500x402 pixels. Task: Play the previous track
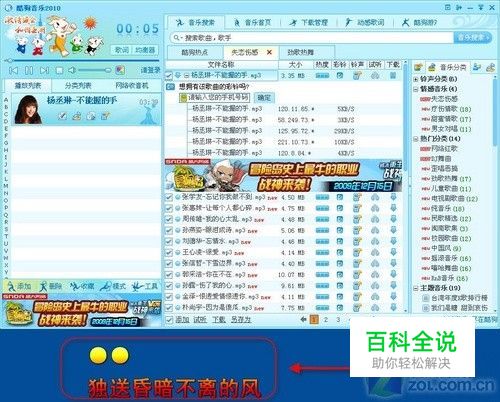[13, 70]
